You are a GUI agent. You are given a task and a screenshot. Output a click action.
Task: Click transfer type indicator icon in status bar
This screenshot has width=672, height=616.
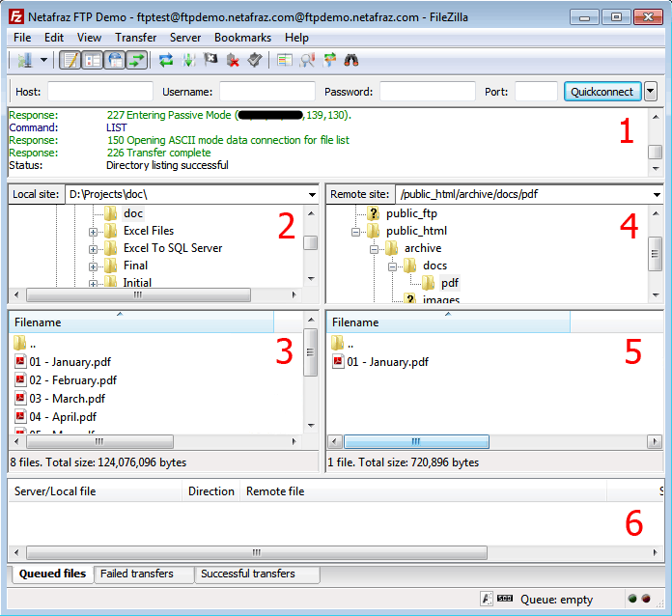(x=487, y=599)
